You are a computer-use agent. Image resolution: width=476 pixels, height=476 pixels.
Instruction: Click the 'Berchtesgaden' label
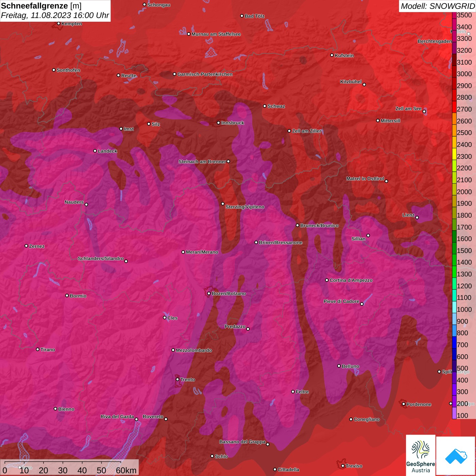[435, 41]
